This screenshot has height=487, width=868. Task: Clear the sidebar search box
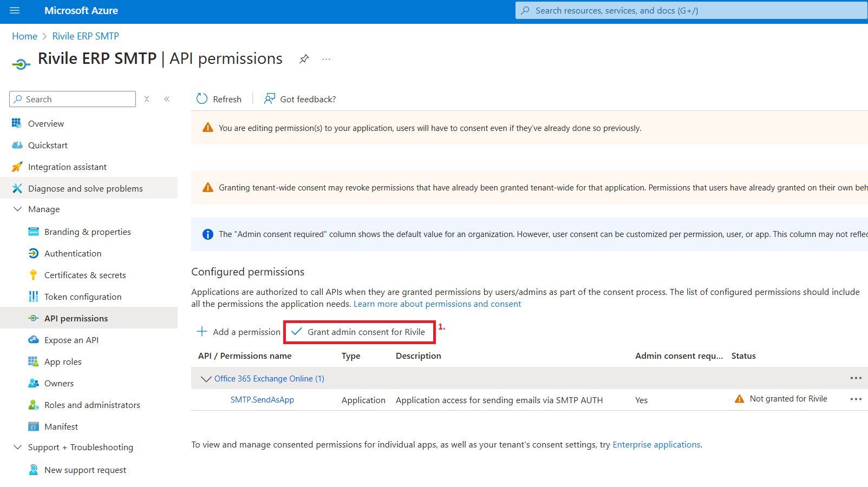(147, 99)
